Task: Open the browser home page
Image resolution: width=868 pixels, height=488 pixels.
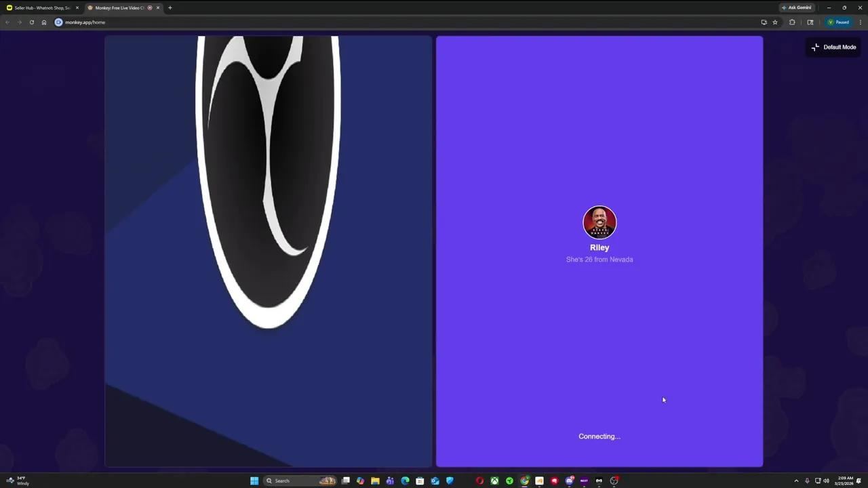Action: [44, 22]
